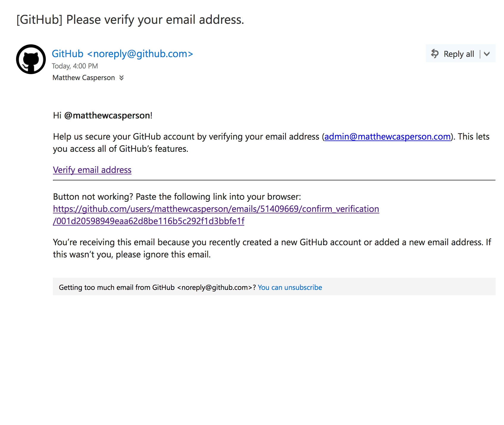Open the github.com confirm_verification URL line
The image size is (504, 425).
[216, 209]
